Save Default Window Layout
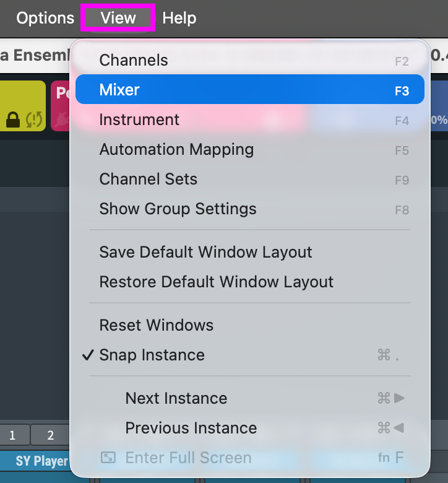 tap(205, 252)
